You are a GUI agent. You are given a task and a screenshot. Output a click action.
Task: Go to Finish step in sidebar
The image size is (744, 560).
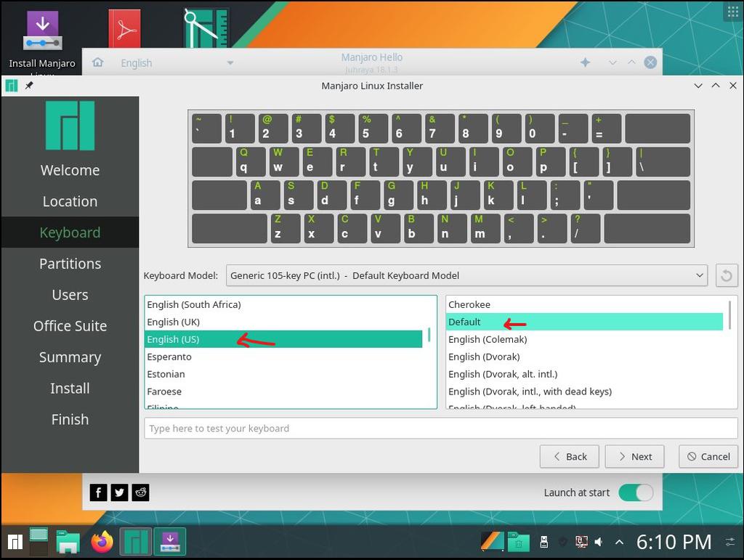tap(70, 420)
